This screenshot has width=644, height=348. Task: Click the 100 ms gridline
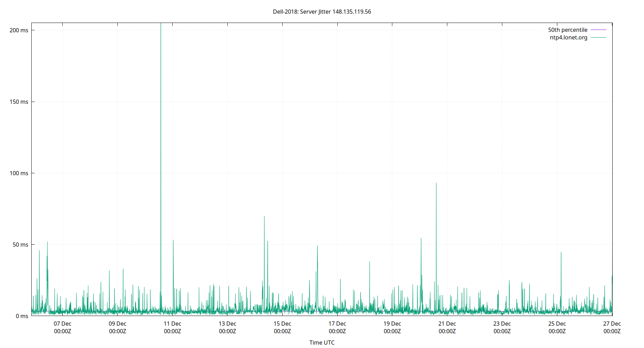(313, 173)
